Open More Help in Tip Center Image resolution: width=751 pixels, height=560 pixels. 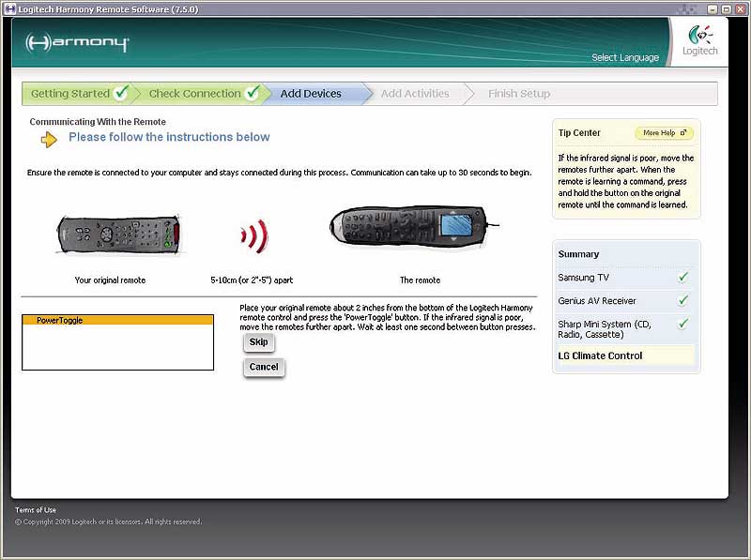click(665, 133)
